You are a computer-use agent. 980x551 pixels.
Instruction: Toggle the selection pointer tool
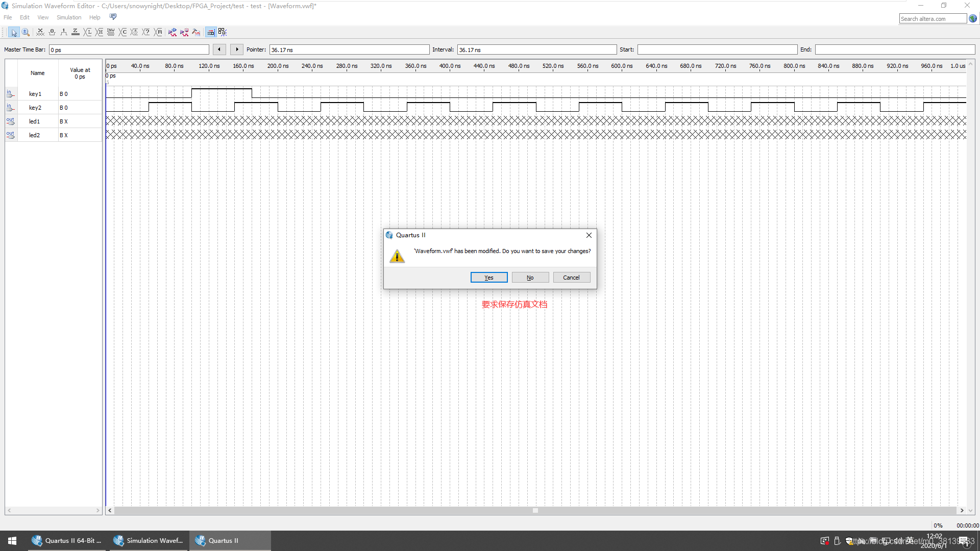click(x=14, y=32)
